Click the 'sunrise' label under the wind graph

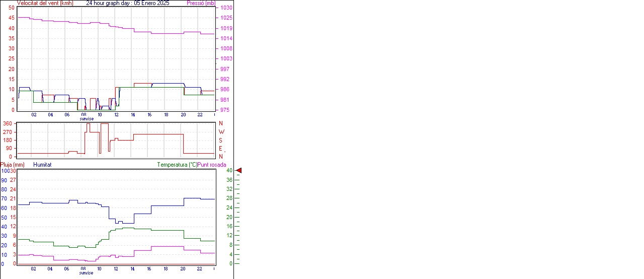pos(86,119)
